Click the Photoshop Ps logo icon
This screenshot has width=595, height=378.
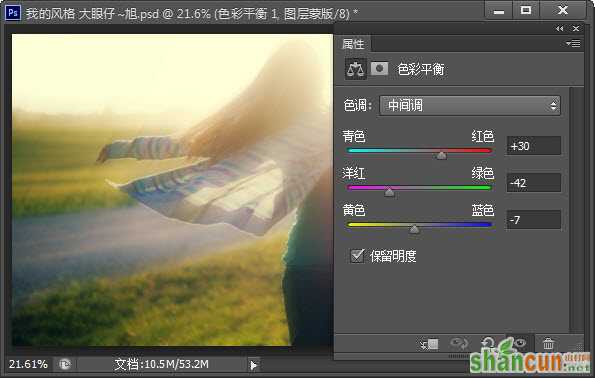click(13, 13)
